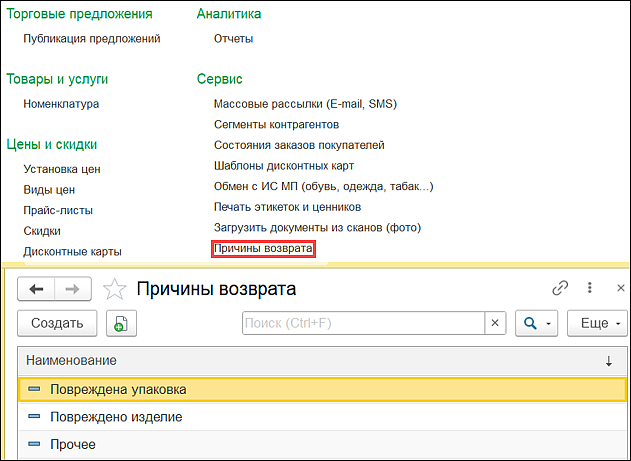This screenshot has height=461, width=631.
Task: Create copy using the document-plus icon
Action: tap(121, 323)
